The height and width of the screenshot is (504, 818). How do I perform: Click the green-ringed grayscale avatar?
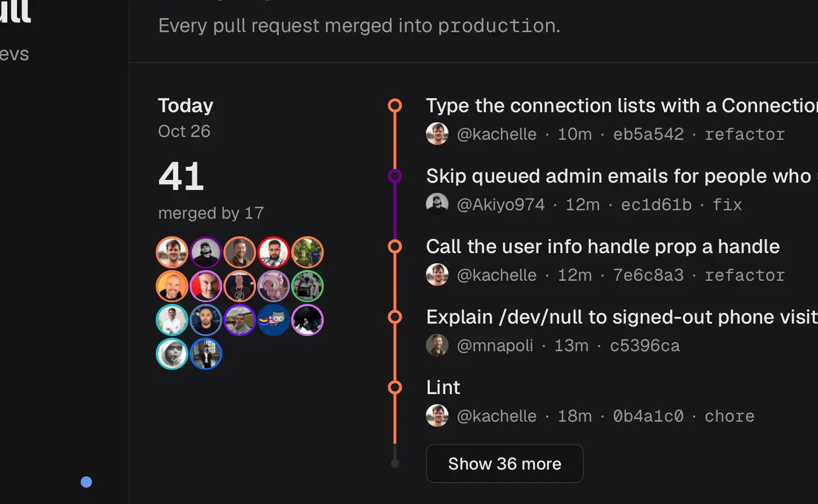[x=307, y=286]
